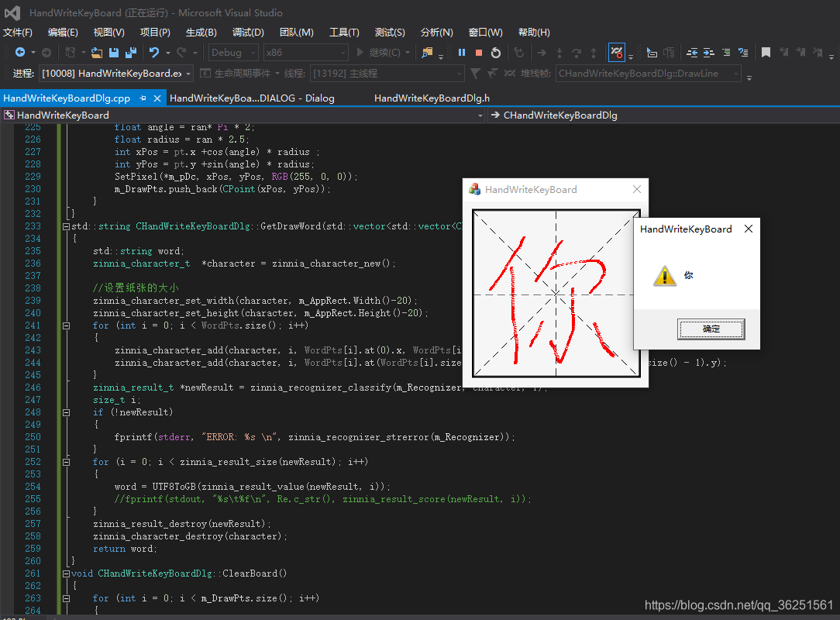Click the Next Bookmark icon
Screen dimensions: 840x620
point(801,53)
